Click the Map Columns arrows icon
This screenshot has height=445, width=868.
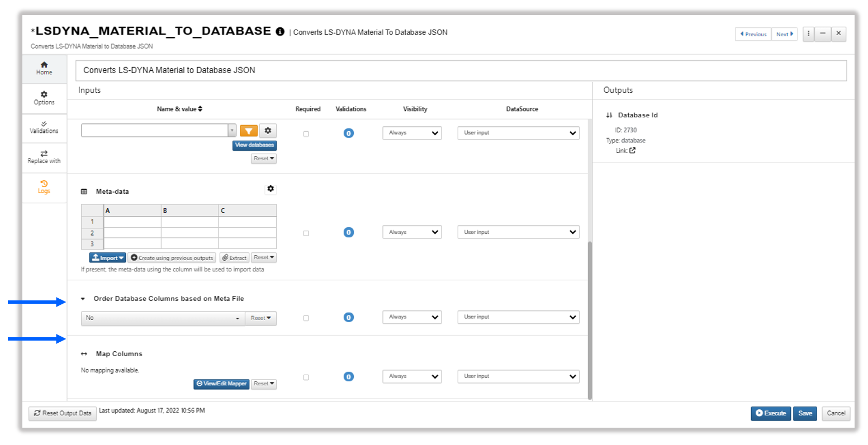coord(84,354)
